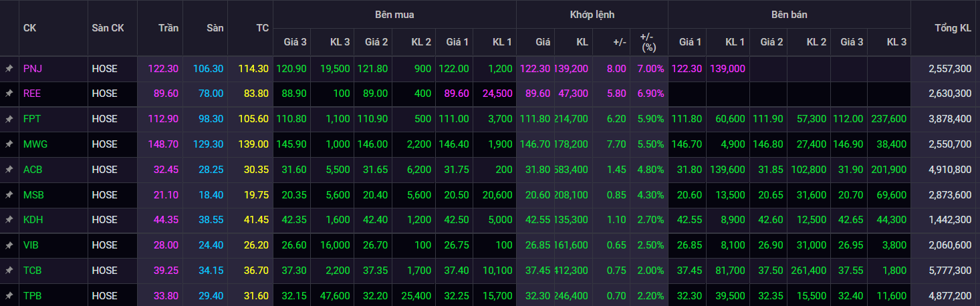Unpin the REE stock row

9,94
